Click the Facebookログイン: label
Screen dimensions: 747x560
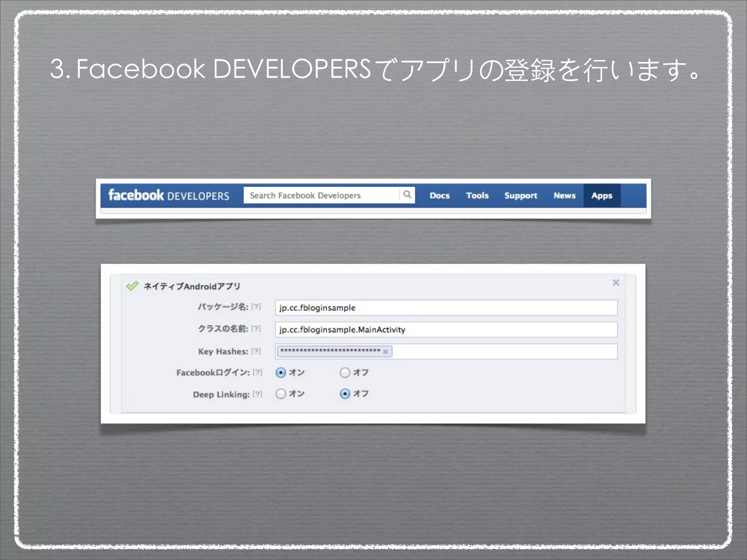[213, 373]
